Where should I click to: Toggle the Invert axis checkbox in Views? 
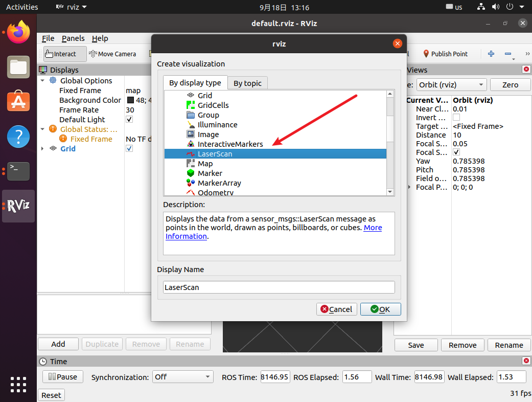click(456, 118)
